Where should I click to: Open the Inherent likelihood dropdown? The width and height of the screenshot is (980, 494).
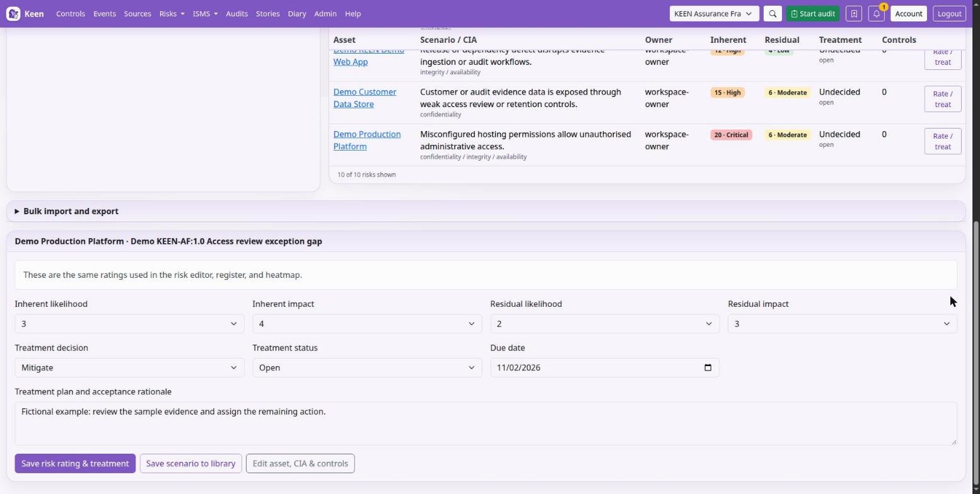coord(129,324)
